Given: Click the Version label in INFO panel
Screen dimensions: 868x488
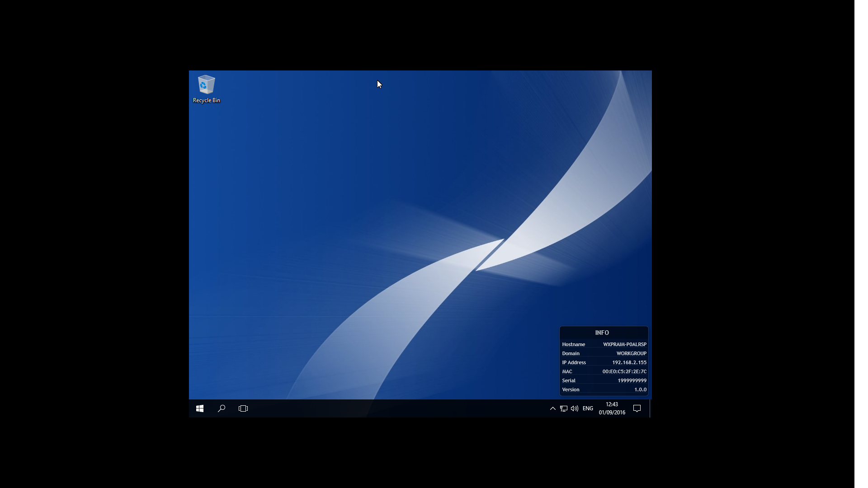Looking at the screenshot, I should pos(571,389).
